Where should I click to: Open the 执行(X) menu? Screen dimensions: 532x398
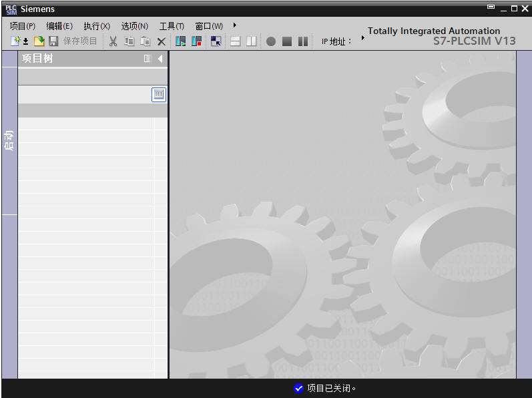pyautogui.click(x=97, y=26)
